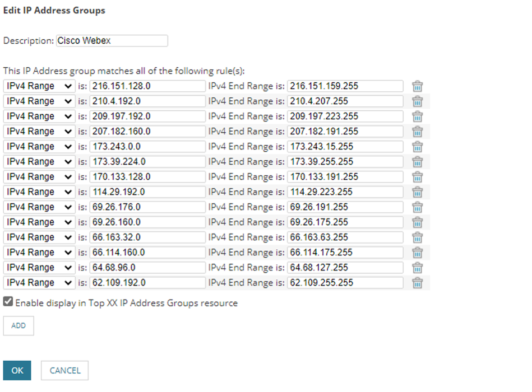Screen dimensions: 532x392
Task: Click the start address field 207.182.160.0
Action: pos(147,132)
